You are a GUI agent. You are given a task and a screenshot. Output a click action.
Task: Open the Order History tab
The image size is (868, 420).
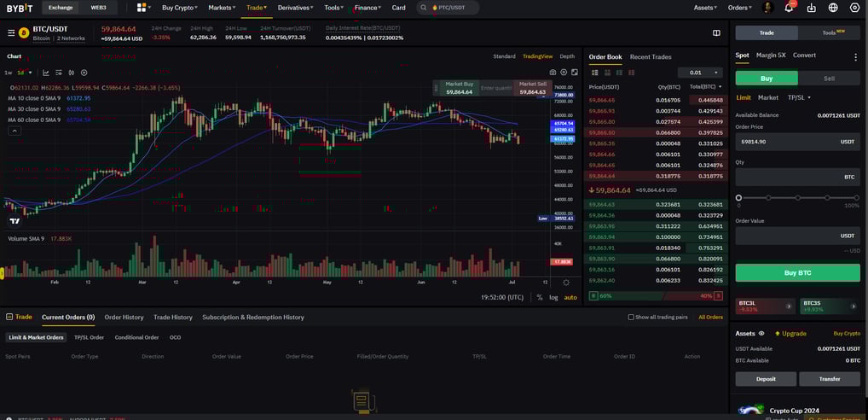[x=124, y=318]
